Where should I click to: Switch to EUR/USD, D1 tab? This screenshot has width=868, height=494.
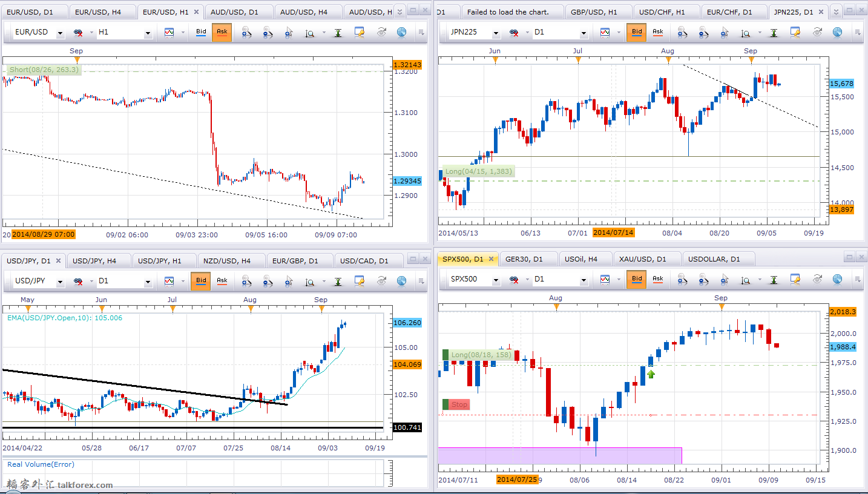pos(35,12)
